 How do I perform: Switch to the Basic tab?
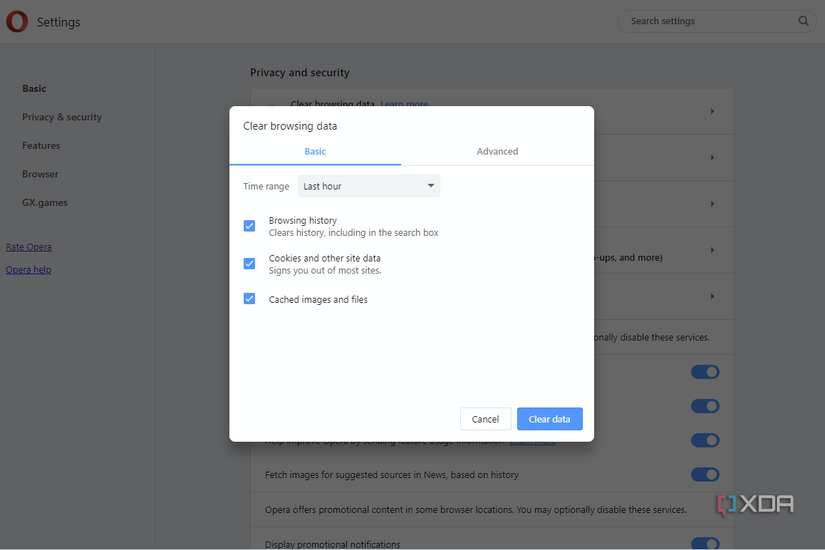click(315, 152)
